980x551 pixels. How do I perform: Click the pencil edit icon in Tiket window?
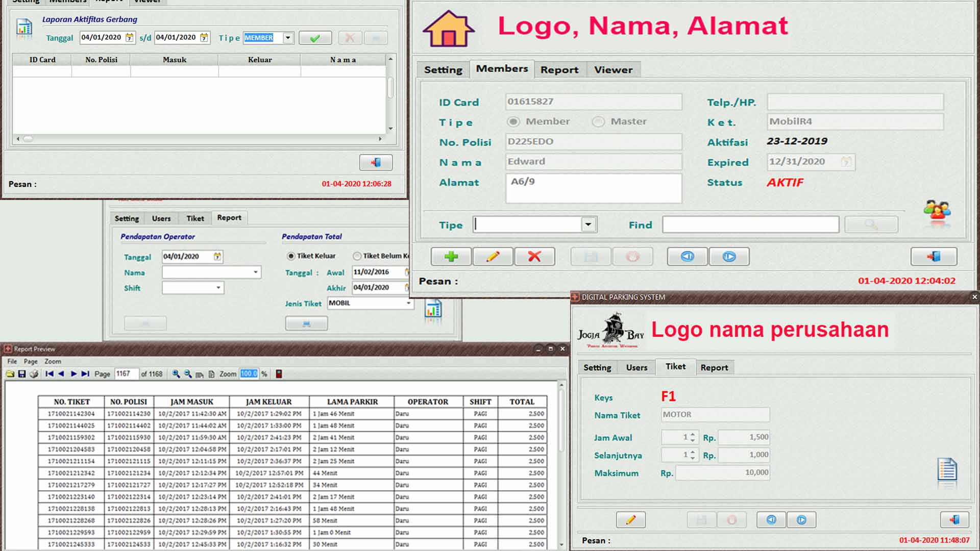631,520
